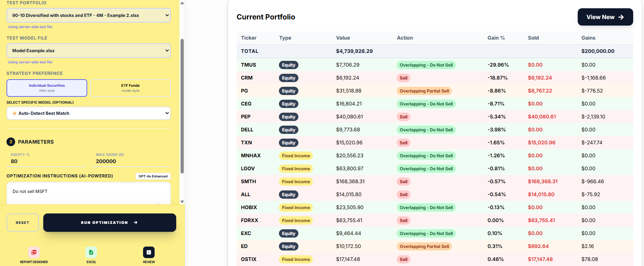Click the step 2 Parameters badge
Image resolution: width=644 pixels, height=266 pixels.
11,142
